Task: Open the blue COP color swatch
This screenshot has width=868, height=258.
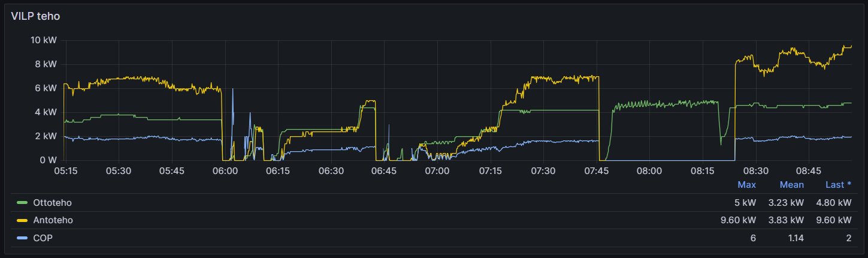Action: coord(23,238)
